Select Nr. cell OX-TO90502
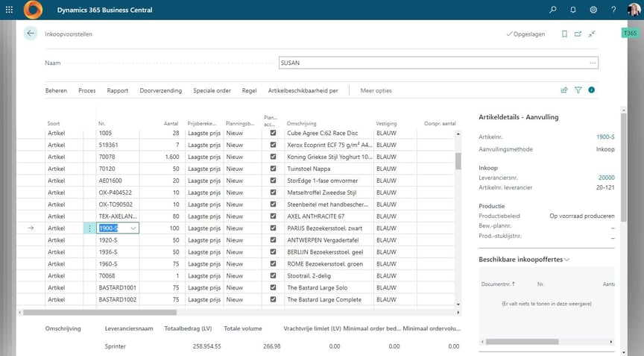This screenshot has height=356, width=644. tap(118, 204)
